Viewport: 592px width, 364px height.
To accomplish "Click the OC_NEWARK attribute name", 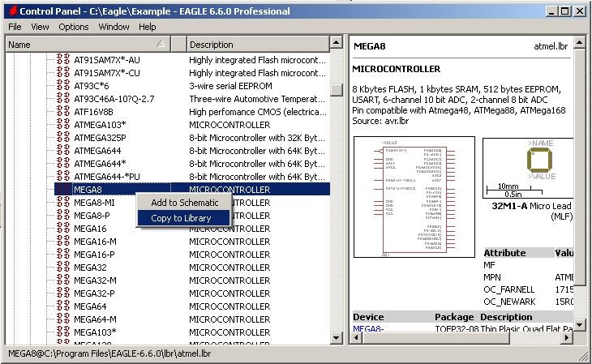I will coord(509,302).
